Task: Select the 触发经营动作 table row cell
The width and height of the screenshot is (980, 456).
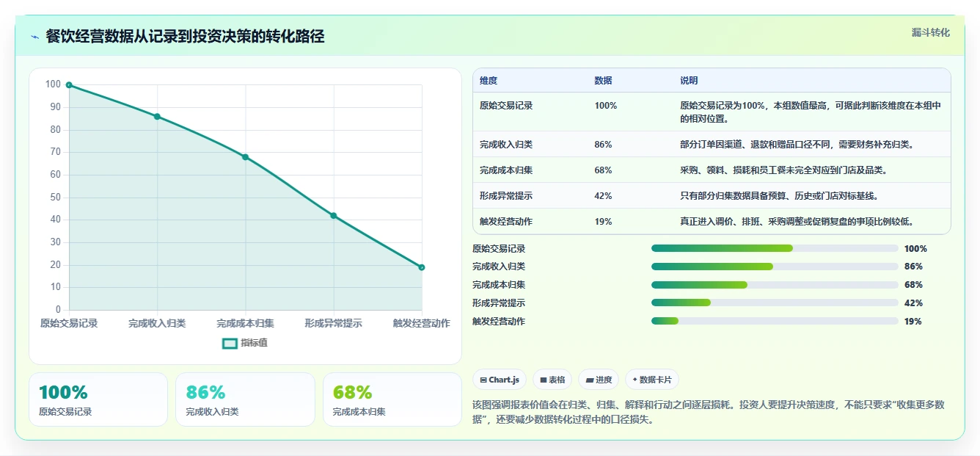Action: click(x=506, y=222)
